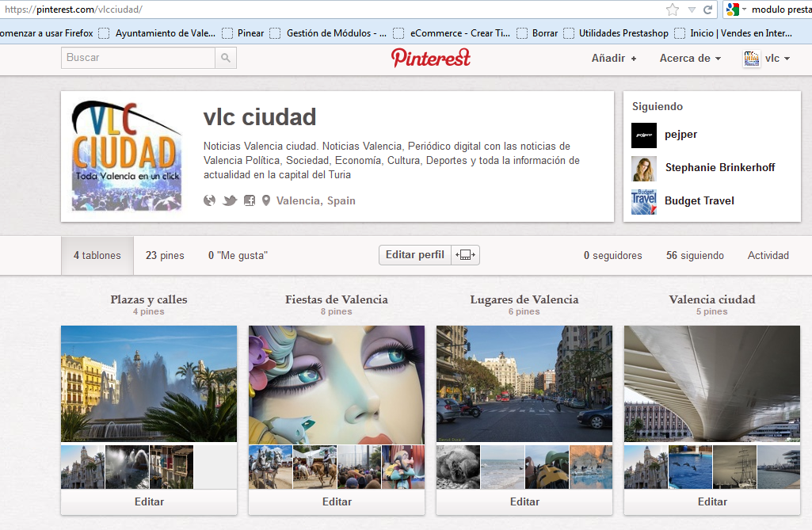Bookmark page with the star icon
Image resolution: width=812 pixels, height=530 pixels.
click(x=672, y=10)
